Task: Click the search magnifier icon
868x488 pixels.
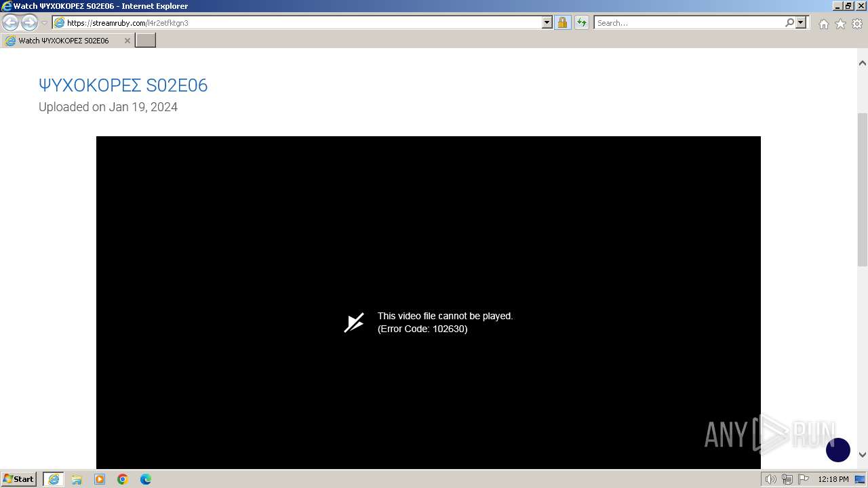Action: click(x=789, y=22)
